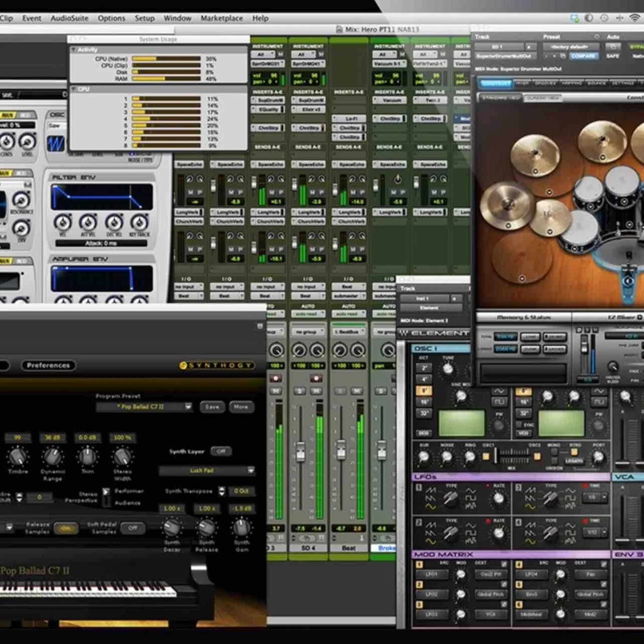Mute the Beat mixer track
Screen dimensions: 644x644
(357, 391)
